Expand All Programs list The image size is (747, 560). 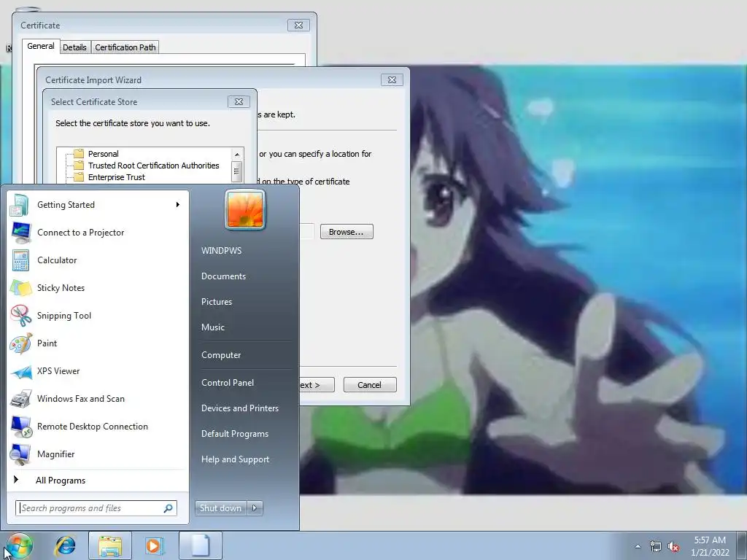pyautogui.click(x=61, y=481)
